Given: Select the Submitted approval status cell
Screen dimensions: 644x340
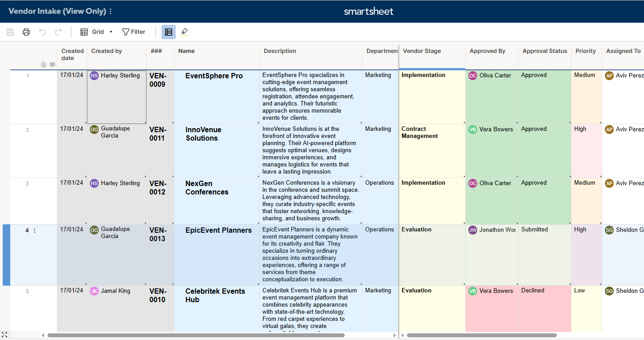Looking at the screenshot, I should click(x=545, y=255).
